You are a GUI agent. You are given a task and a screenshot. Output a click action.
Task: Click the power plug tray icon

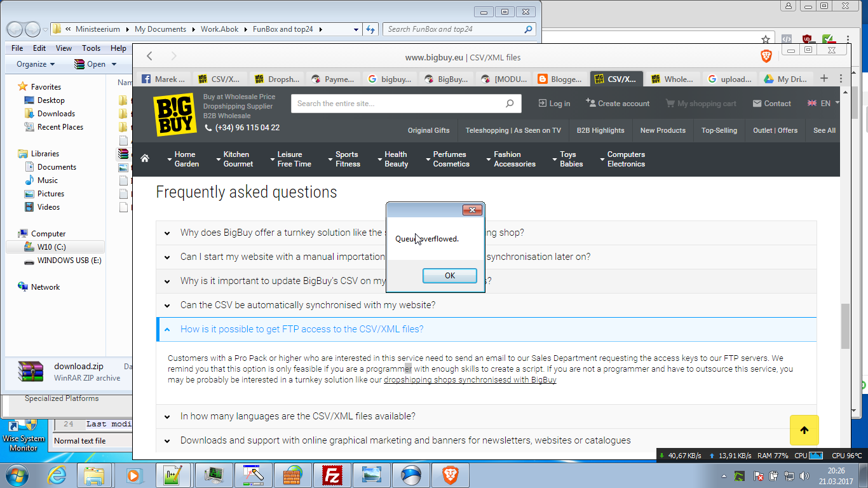[773, 476]
